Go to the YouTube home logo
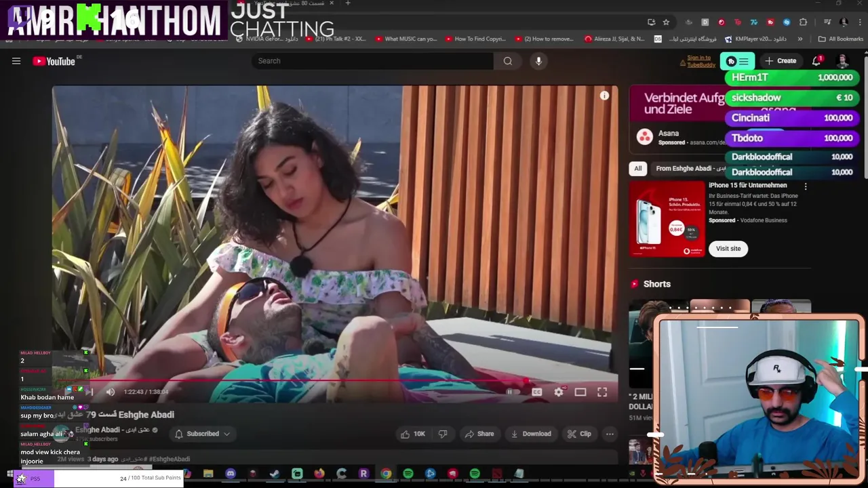This screenshot has height=488, width=868. (x=54, y=61)
